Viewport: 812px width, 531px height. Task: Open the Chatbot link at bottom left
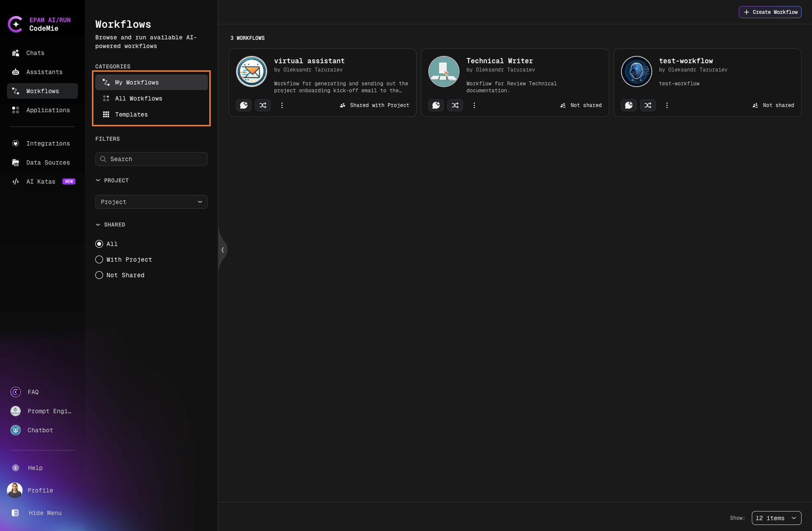tap(40, 430)
